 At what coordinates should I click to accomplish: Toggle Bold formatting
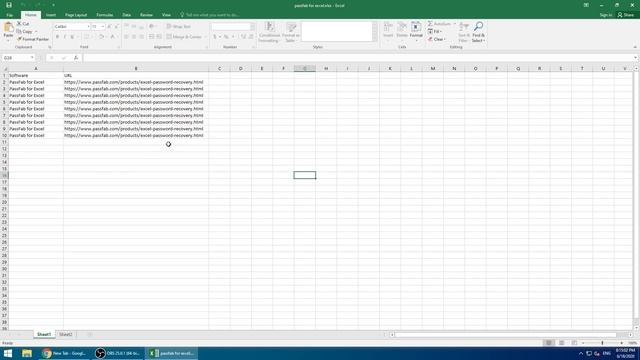(x=58, y=37)
